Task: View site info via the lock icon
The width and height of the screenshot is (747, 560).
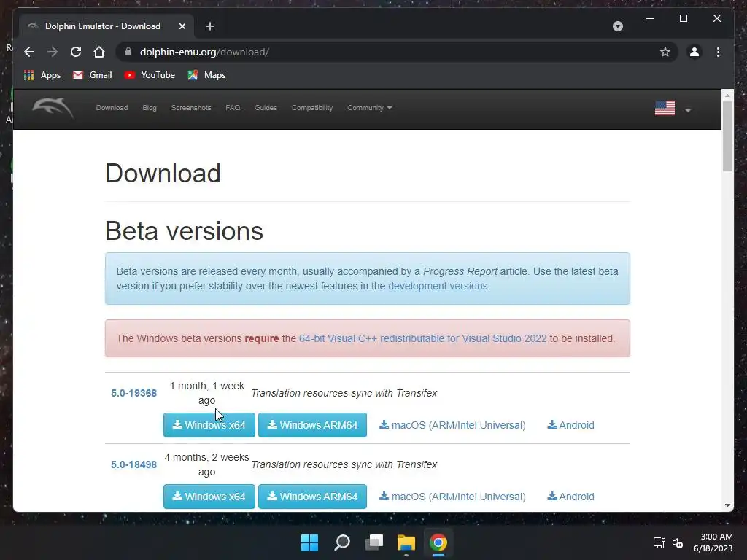Action: point(128,52)
